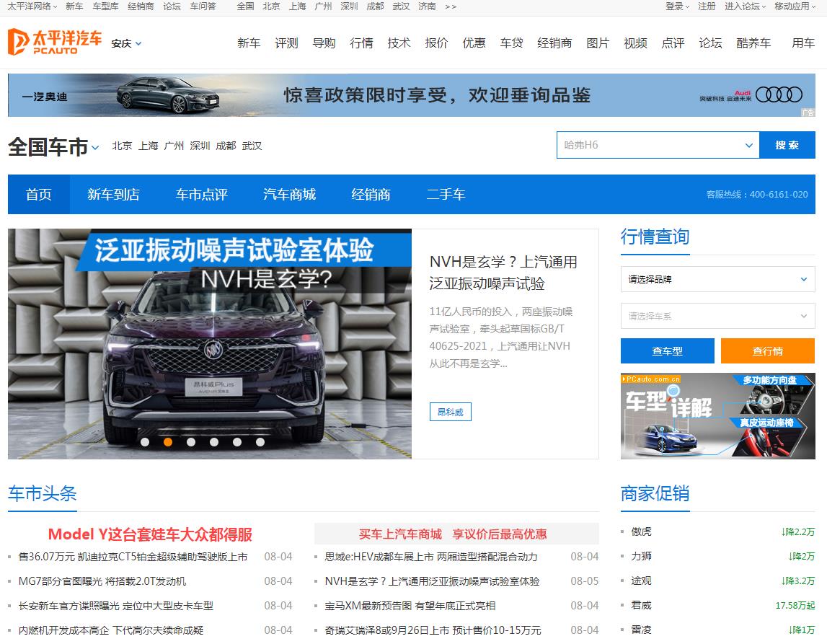Click 车问答 in the top bar
The width and height of the screenshot is (827, 644).
[203, 6]
